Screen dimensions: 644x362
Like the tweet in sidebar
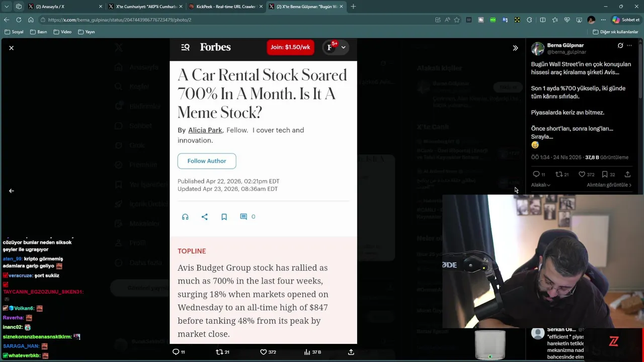[x=582, y=174]
